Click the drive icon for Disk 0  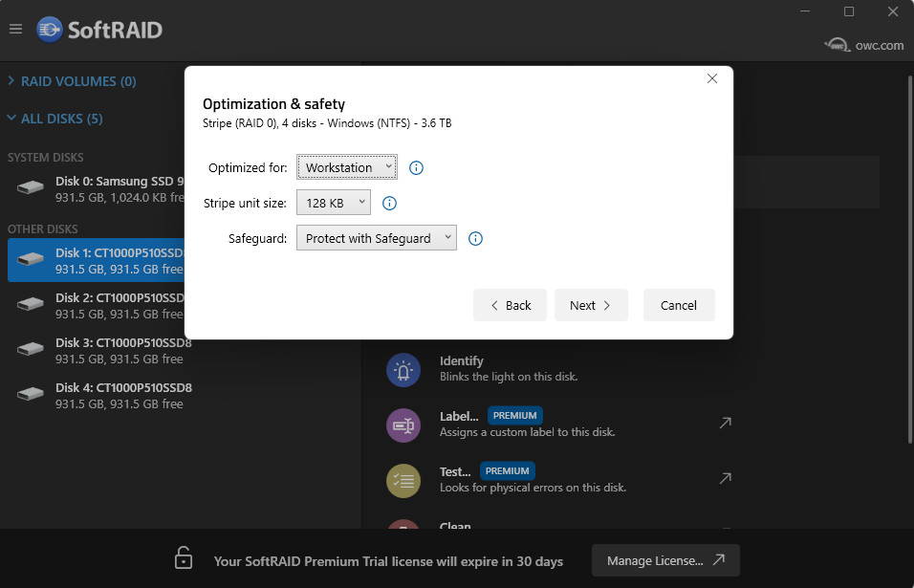point(31,187)
